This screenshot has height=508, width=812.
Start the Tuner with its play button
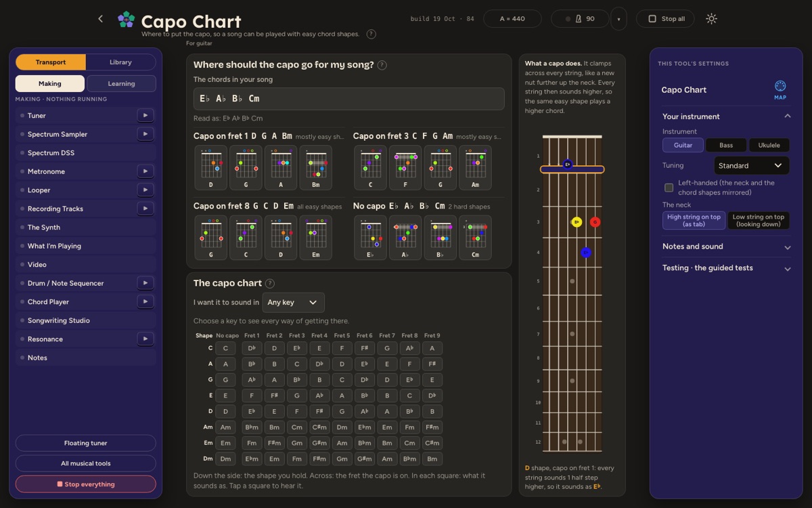coord(145,116)
